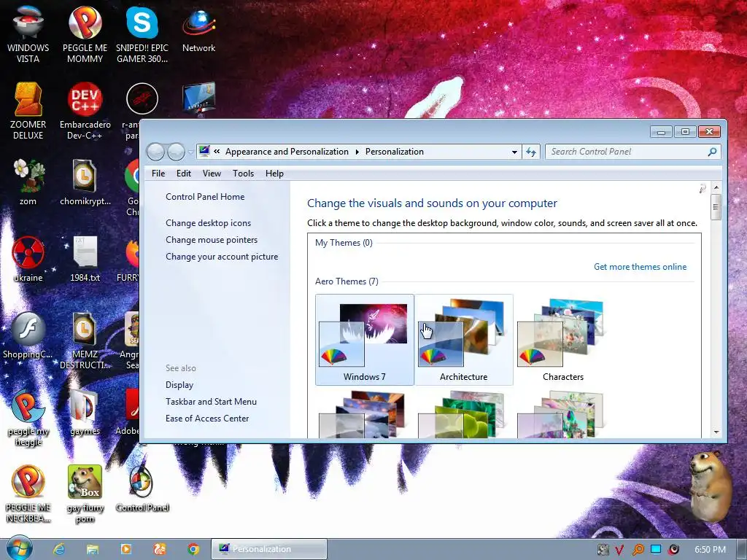Open the recent pages dropdown arrow

(190, 152)
